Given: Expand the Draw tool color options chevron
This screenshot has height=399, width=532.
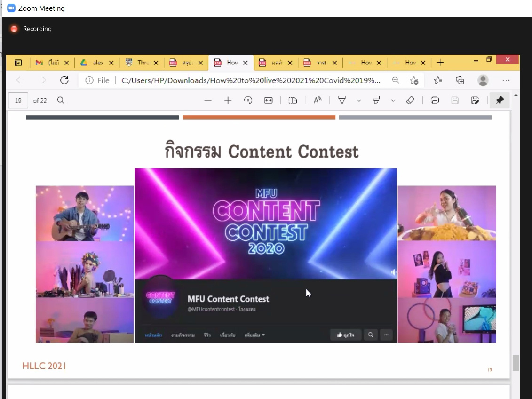Looking at the screenshot, I should [x=358, y=100].
